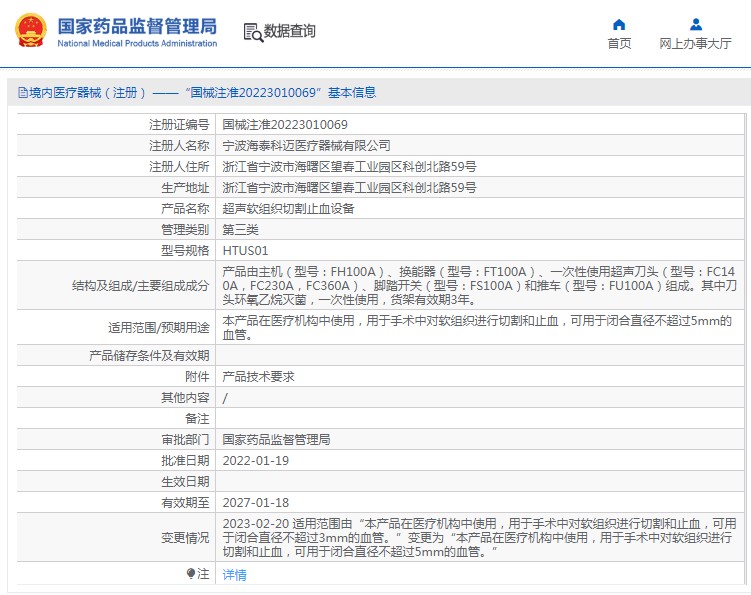Click the 审批部门 row label
The image size is (751, 595).
(185, 440)
